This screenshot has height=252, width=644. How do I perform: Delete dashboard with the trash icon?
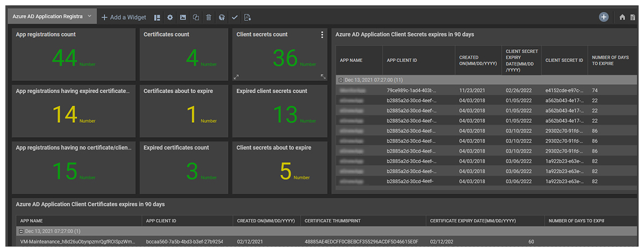(209, 17)
